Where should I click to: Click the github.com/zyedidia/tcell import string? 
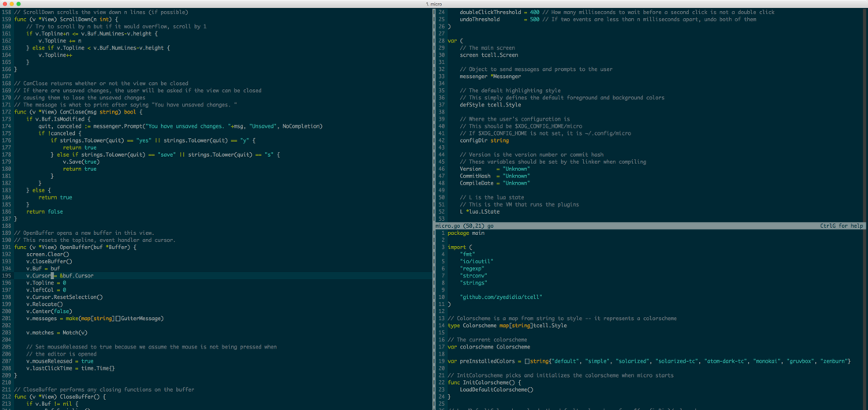pos(501,297)
